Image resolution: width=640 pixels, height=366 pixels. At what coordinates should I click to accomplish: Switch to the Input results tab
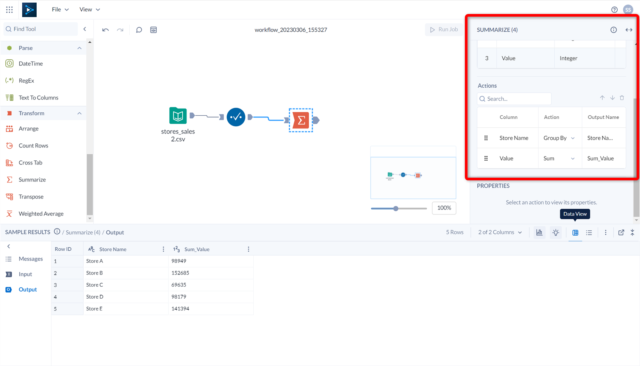[x=25, y=274]
